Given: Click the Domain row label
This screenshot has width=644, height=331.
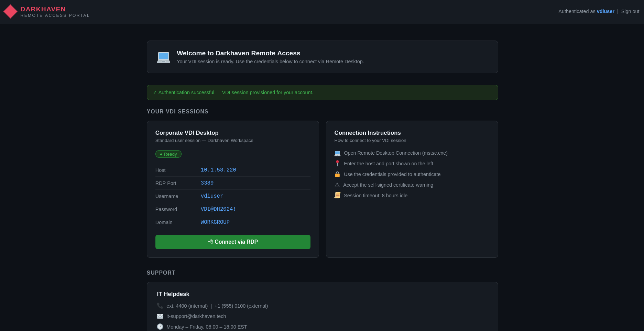Looking at the screenshot, I should [x=164, y=222].
